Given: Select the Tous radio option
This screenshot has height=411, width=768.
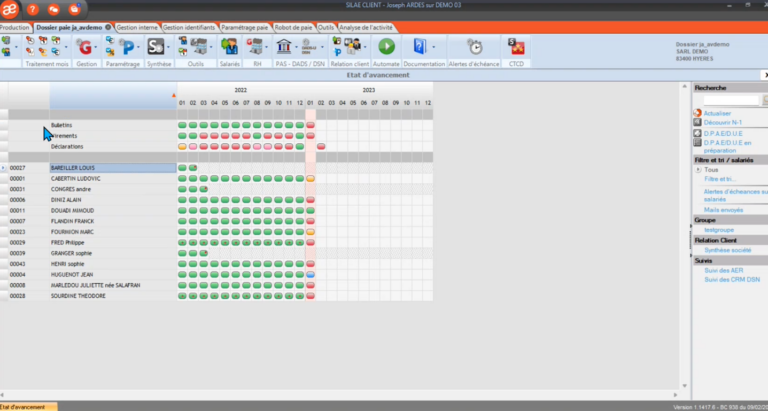Looking at the screenshot, I should (x=697, y=170).
